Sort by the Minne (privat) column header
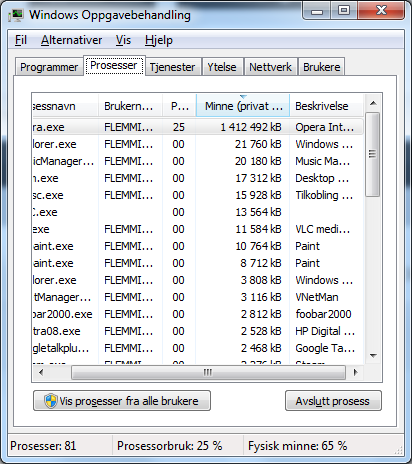 coord(243,106)
